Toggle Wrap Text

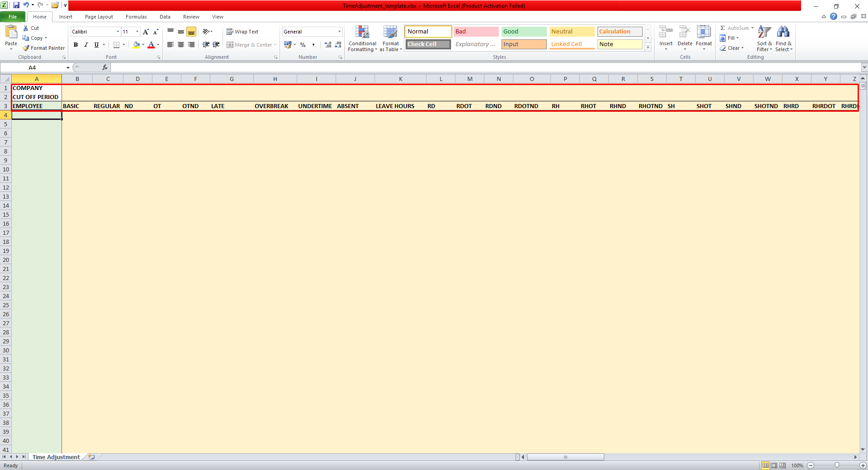242,32
